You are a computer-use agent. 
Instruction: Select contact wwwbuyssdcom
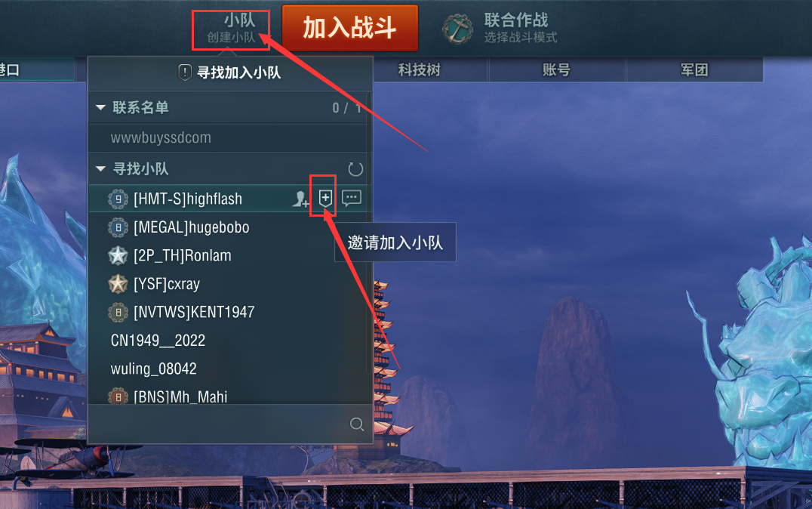[x=229, y=138]
